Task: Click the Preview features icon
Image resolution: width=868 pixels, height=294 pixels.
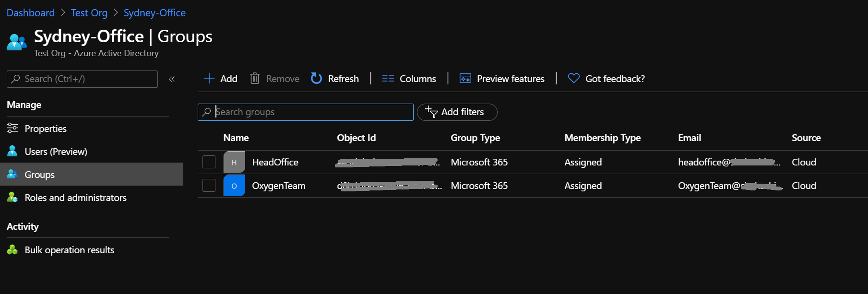Action: coord(465,78)
